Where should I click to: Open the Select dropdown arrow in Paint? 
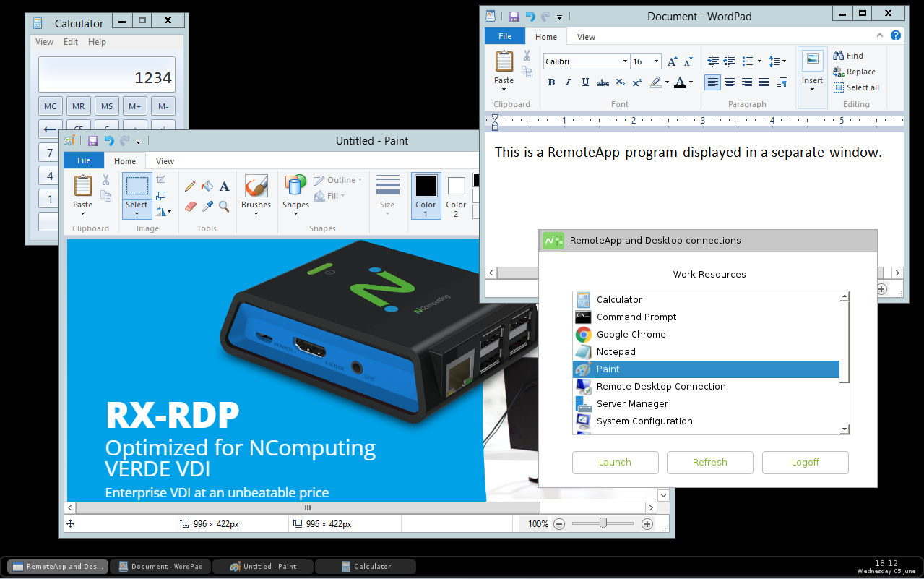click(x=137, y=213)
